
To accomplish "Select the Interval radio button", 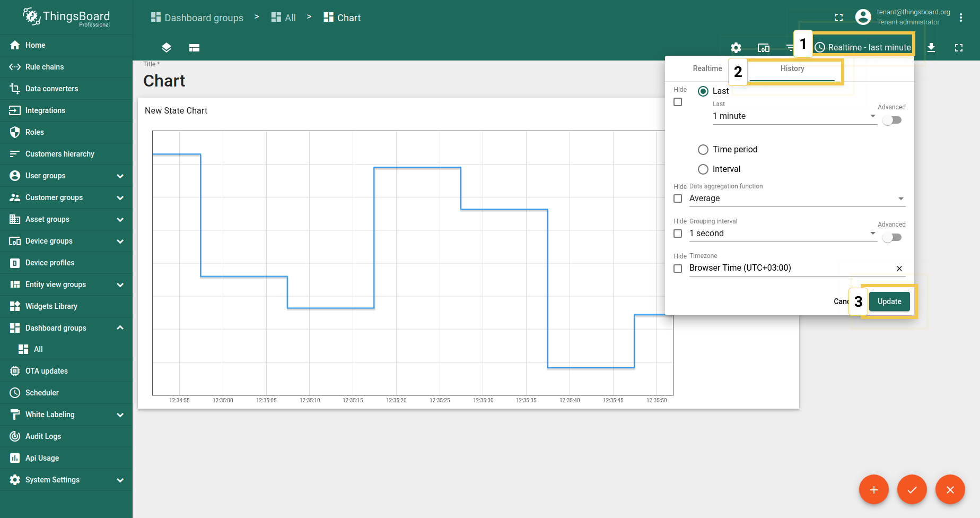I will coord(703,169).
